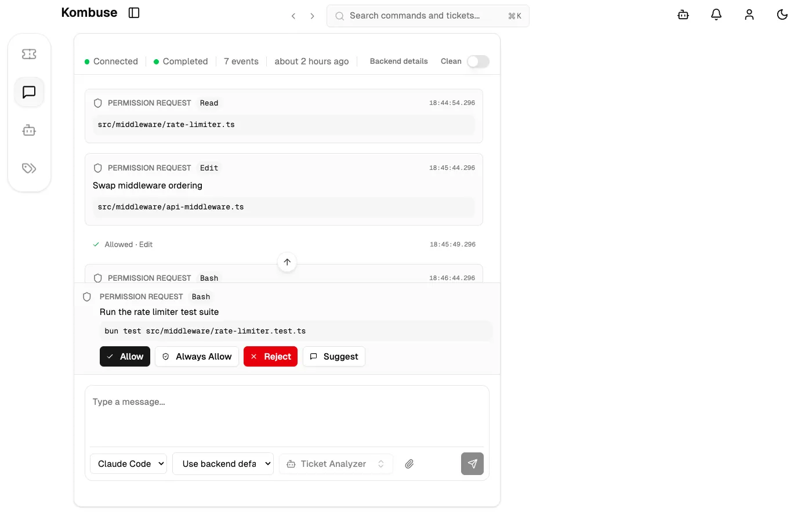
Task: Collapse the sidebar using the panel icon
Action: click(134, 12)
